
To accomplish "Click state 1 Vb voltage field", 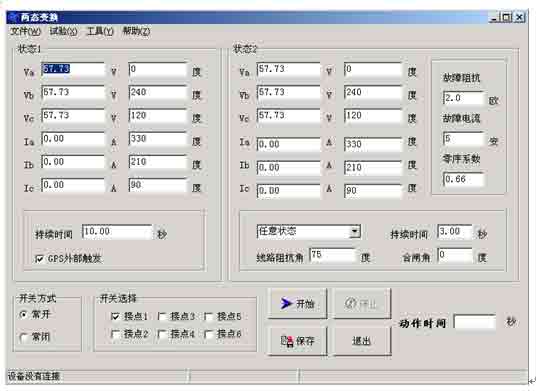I will [x=73, y=92].
